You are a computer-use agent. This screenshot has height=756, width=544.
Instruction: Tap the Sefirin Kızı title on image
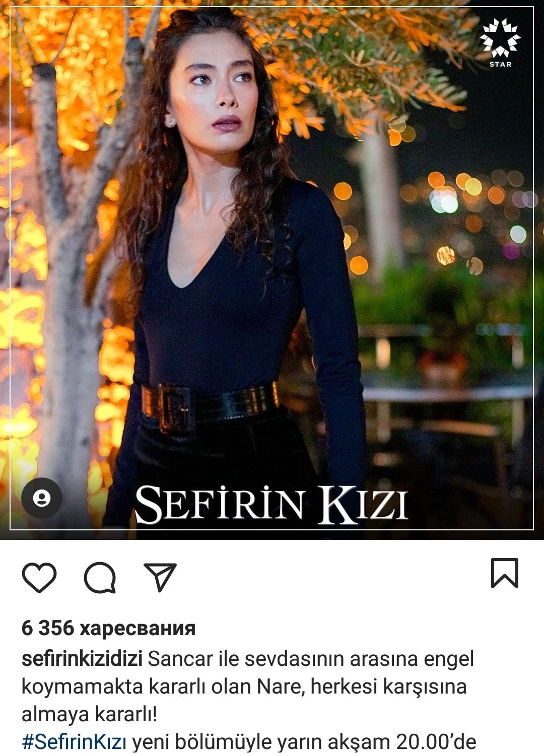tap(271, 504)
